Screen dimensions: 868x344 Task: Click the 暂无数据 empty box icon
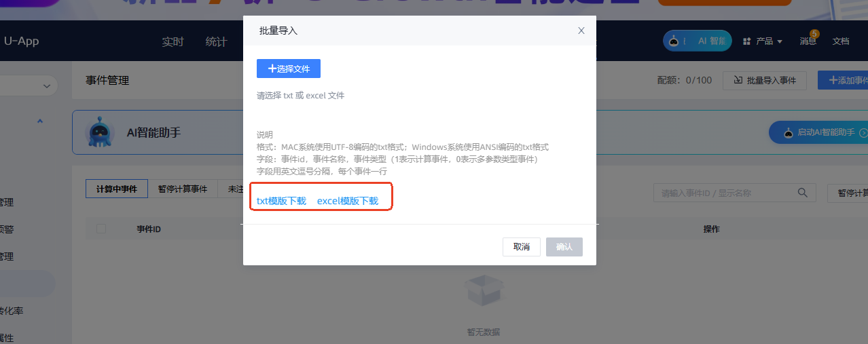tap(484, 290)
